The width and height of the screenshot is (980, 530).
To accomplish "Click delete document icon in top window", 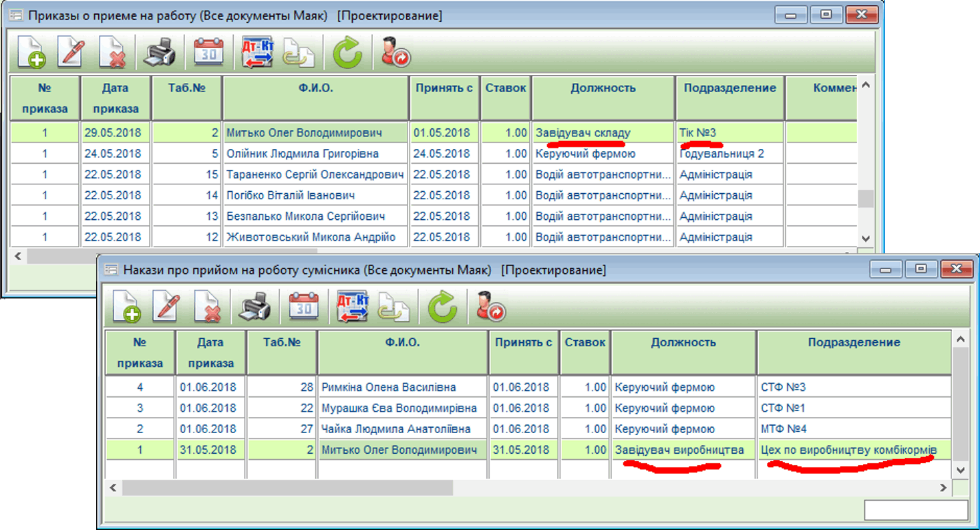I will point(112,52).
